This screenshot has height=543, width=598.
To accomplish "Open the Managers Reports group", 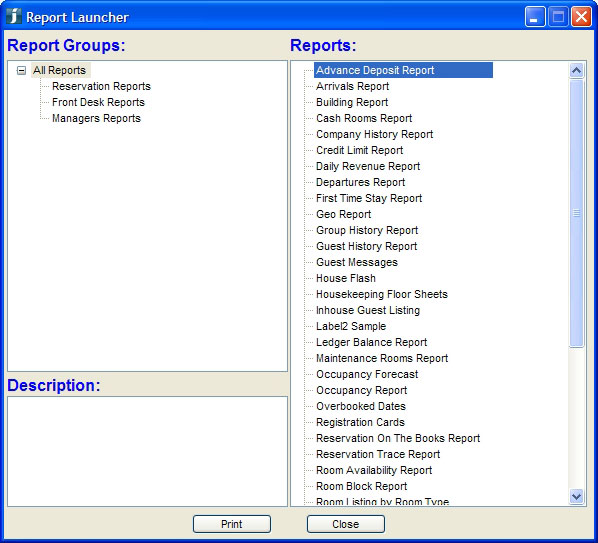I will click(96, 119).
